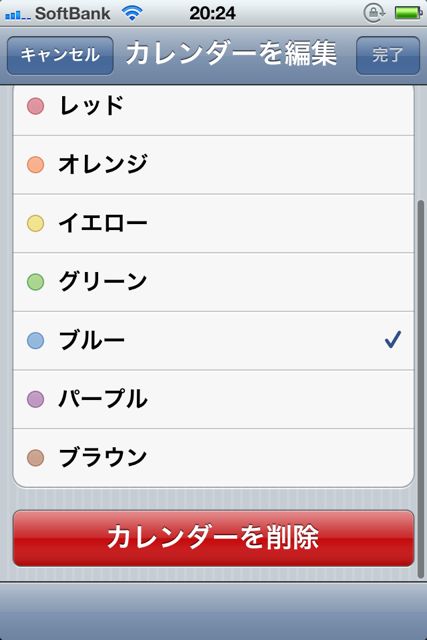This screenshot has height=640, width=427.
Task: Select the グリーン color row
Action: (x=214, y=282)
